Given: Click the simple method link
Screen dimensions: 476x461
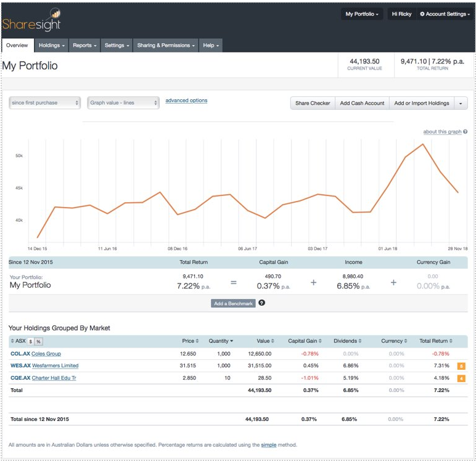Looking at the screenshot, I should (269, 444).
